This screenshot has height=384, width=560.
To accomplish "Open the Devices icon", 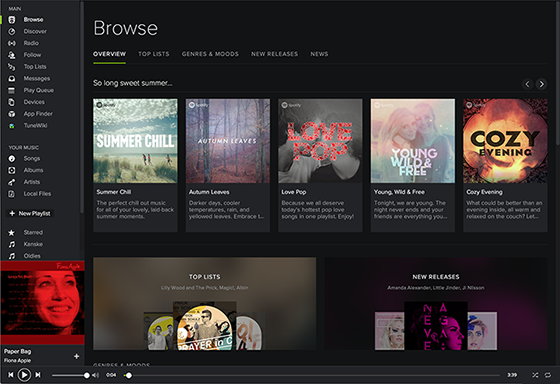I will 12,102.
